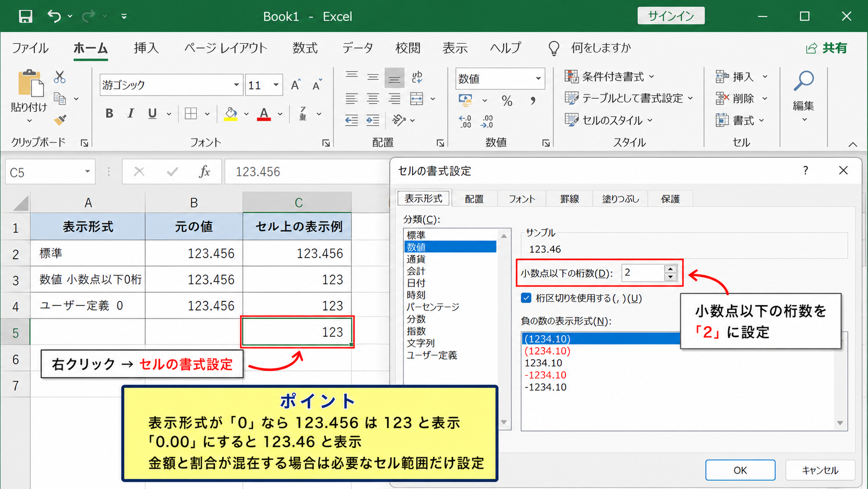Apply percent style
This screenshot has width=868, height=489.
[x=507, y=101]
